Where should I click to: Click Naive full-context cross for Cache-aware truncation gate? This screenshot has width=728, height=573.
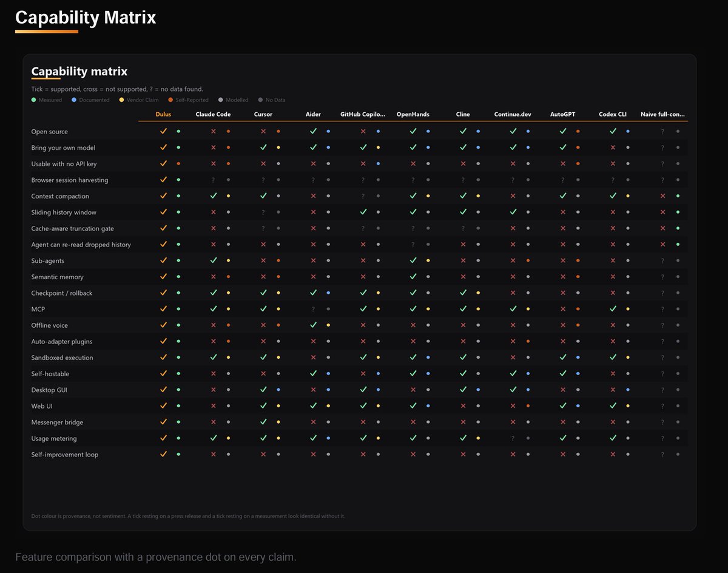point(662,228)
